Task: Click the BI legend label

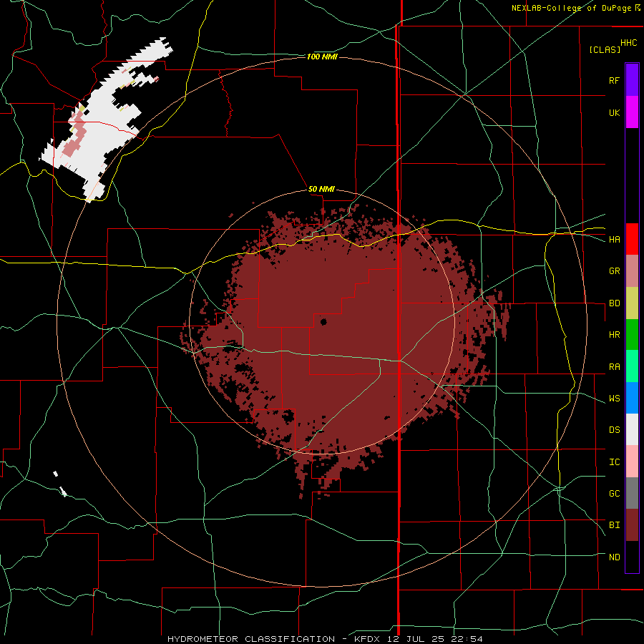Action: 614,525
